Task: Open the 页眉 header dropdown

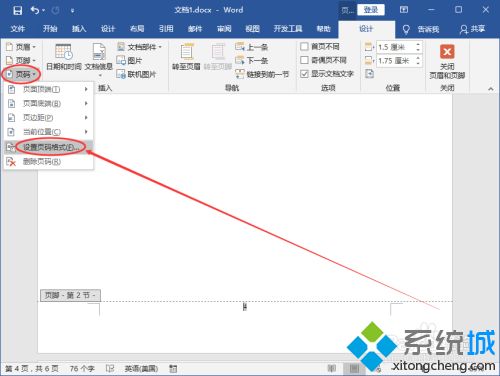Action: 21,47
